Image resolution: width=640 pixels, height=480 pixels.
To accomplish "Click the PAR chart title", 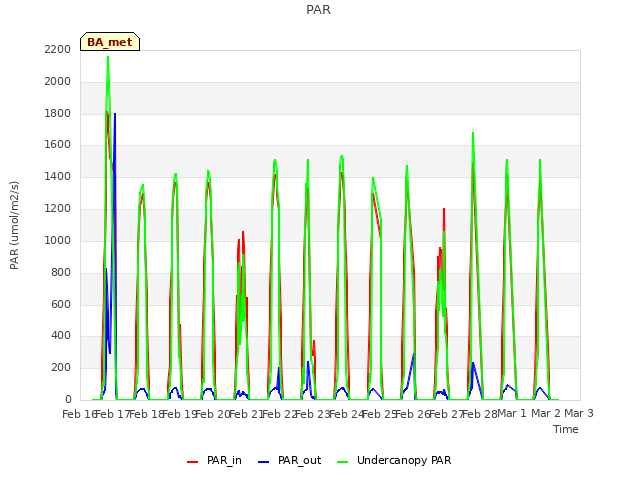I will pyautogui.click(x=318, y=9).
